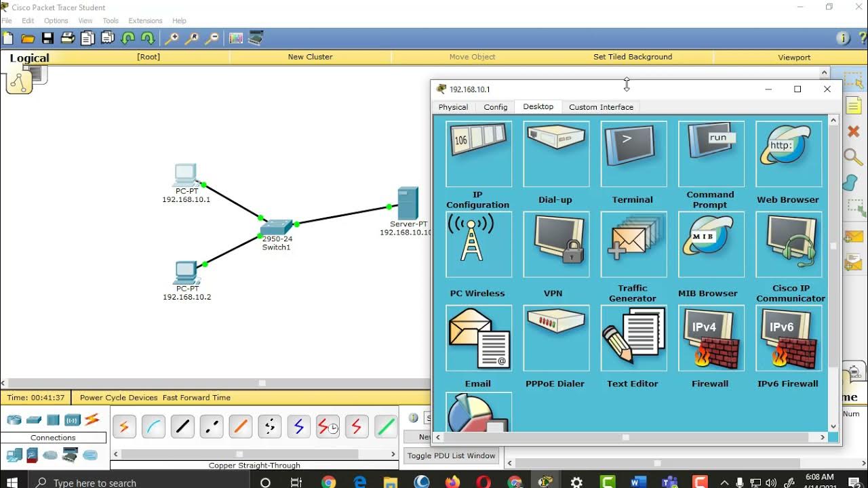This screenshot has width=868, height=488.
Task: Choose the automatic connection type lightning icon
Action: coord(124,426)
